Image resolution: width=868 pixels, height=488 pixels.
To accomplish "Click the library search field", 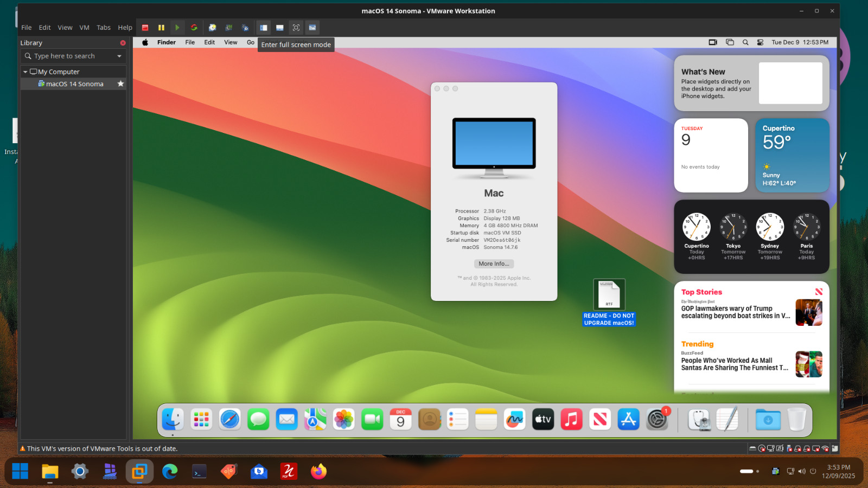I will (x=73, y=56).
